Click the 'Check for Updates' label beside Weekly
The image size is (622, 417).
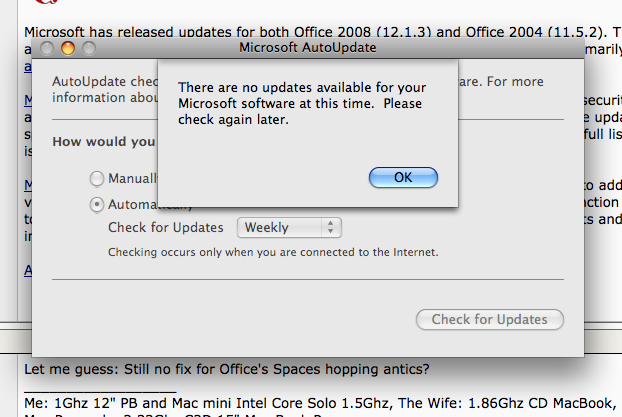(x=166, y=227)
